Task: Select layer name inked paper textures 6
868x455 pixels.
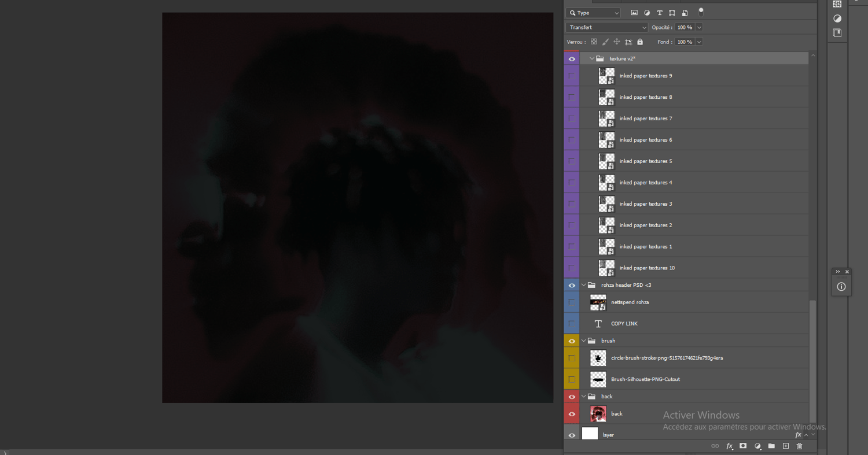Action: pos(646,140)
